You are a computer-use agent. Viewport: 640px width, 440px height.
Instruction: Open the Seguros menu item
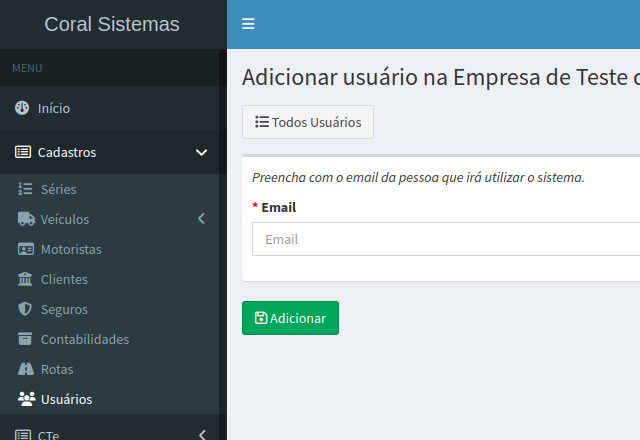point(64,309)
